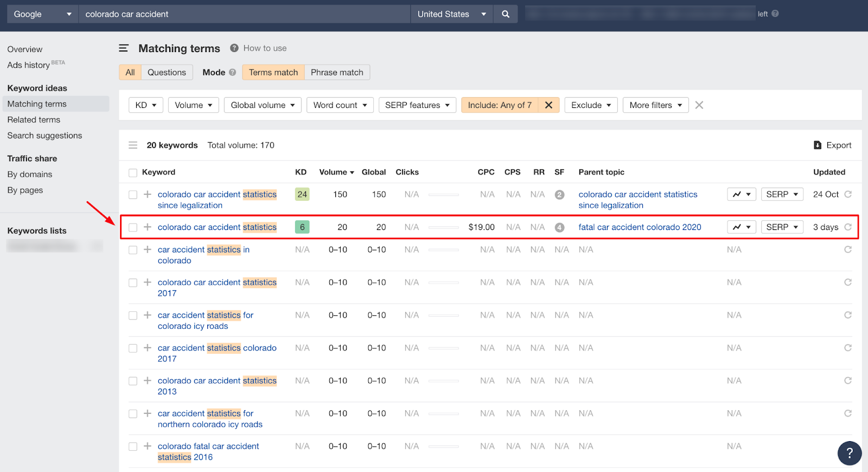Image resolution: width=868 pixels, height=472 pixels.
Task: Check 'car accident statistics for colorado icy roads' row
Action: pyautogui.click(x=133, y=315)
